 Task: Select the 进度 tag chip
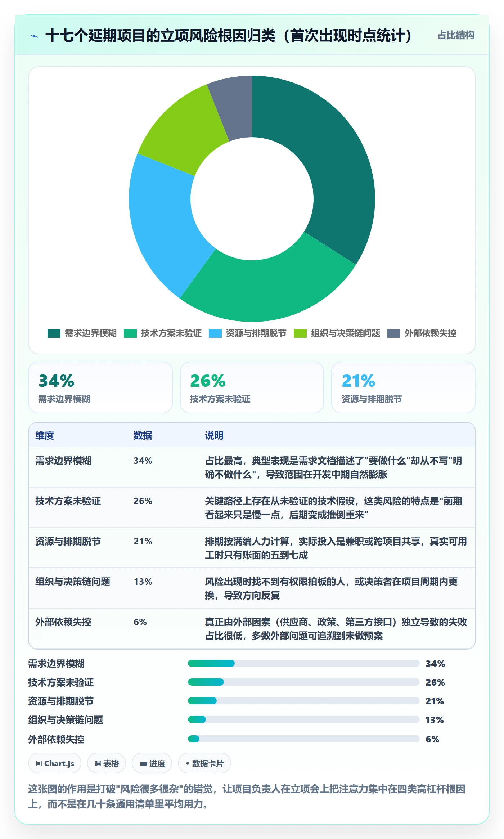coord(152,763)
